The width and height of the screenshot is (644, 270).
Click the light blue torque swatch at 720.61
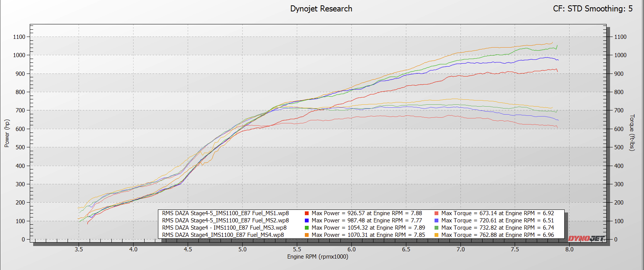436,220
